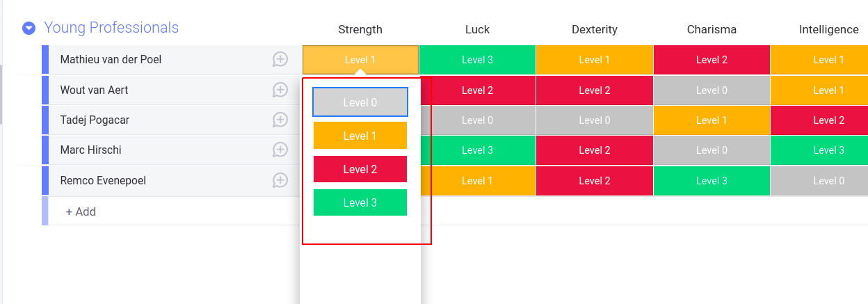Viewport: 868px width, 304px height.
Task: Open Remco Evenepoel's Charisma Level 3 cell
Action: 712,181
